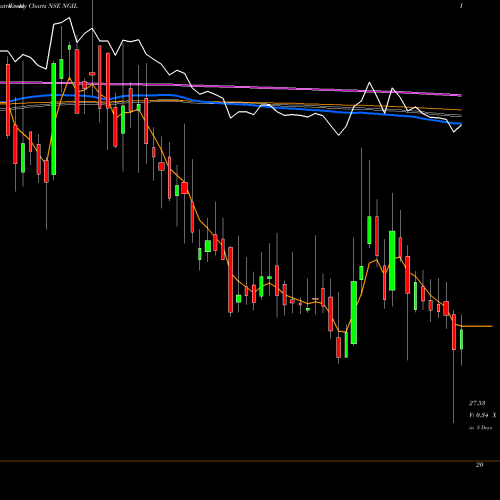Click the last green candlestick on the right

click(x=462, y=339)
